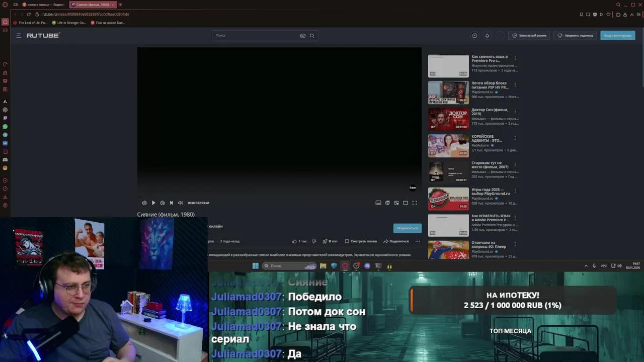Open Windows Start menu

pos(255,266)
